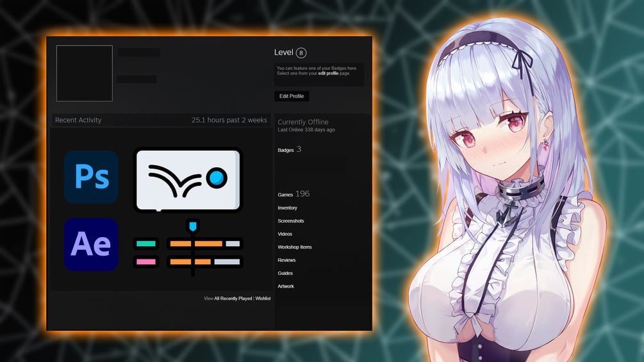Click the After Effects Ae icon

point(91,244)
